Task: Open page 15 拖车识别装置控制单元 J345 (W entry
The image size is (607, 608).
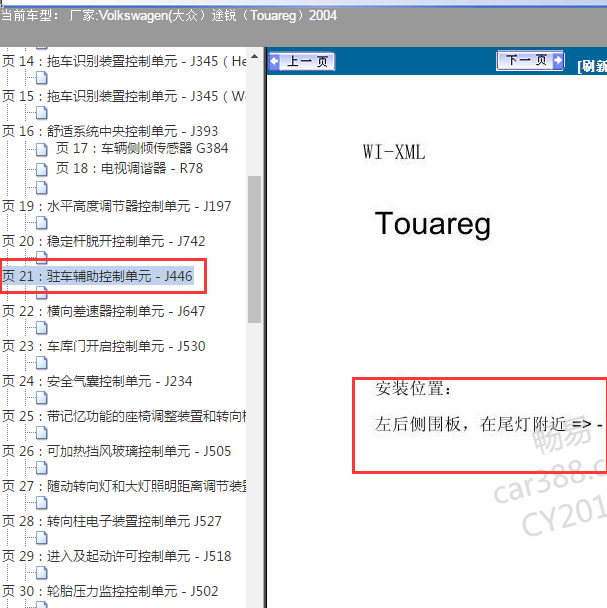Action: coord(124,96)
